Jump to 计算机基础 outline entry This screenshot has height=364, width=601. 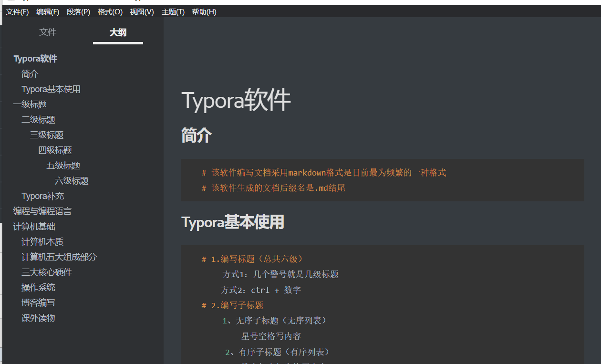pyautogui.click(x=34, y=226)
